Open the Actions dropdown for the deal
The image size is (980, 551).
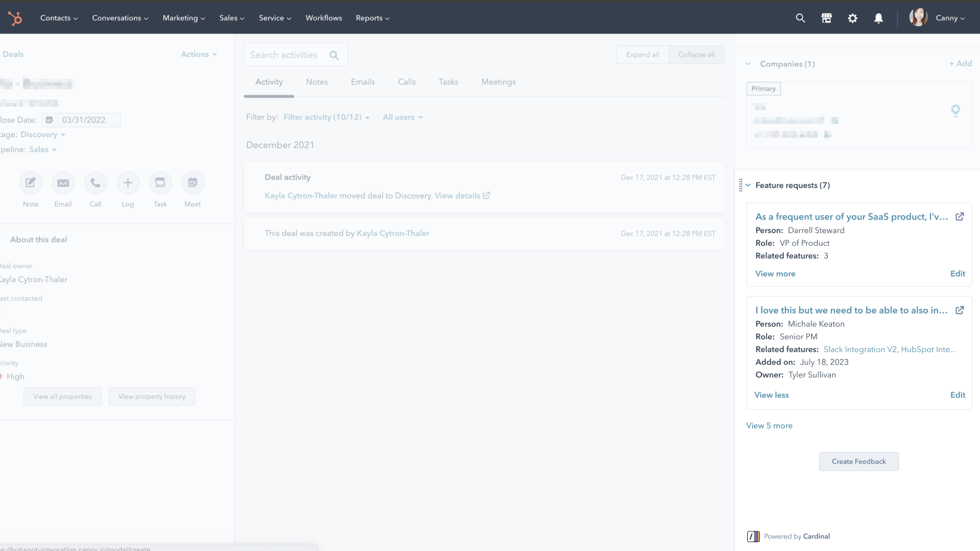pos(198,54)
